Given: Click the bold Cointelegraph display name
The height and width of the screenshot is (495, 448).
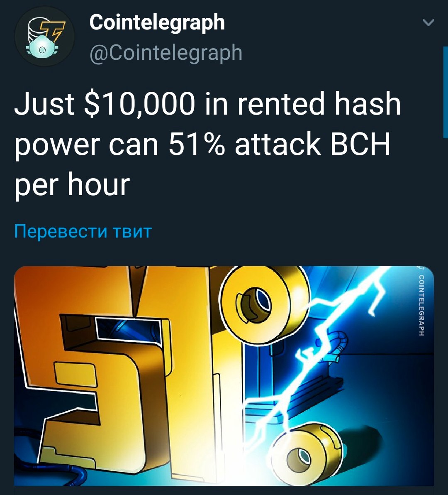Looking at the screenshot, I should (x=157, y=23).
